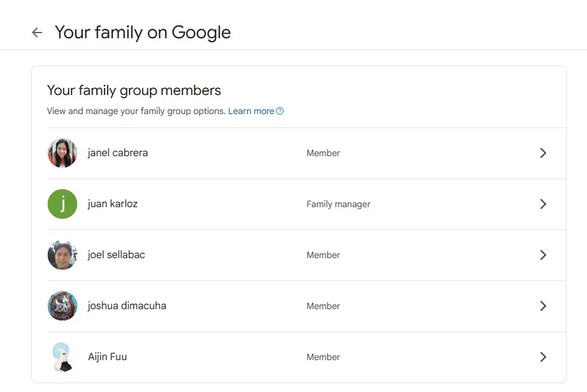Click Aijin Fuu's anime avatar
The height and width of the screenshot is (392, 587).
[62, 357]
